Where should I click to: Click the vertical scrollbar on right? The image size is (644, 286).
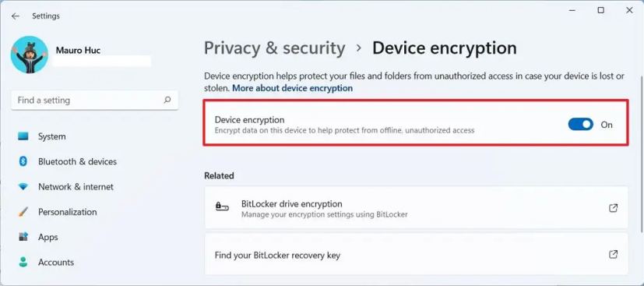pyautogui.click(x=641, y=156)
